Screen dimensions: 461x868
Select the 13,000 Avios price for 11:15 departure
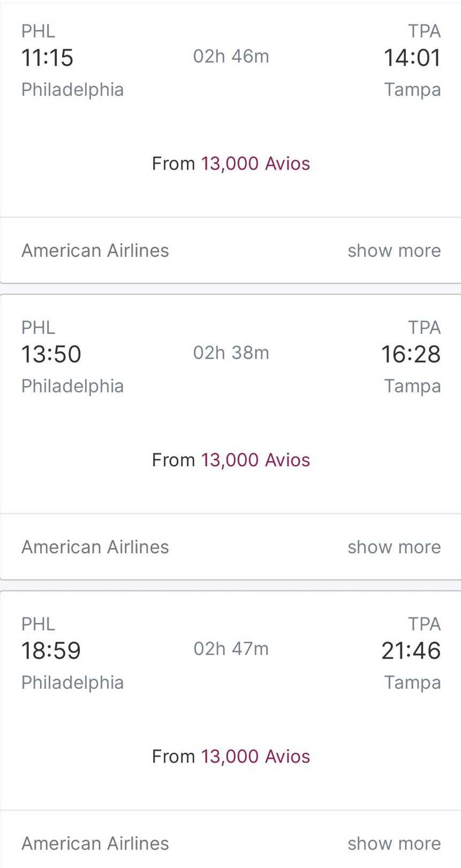click(x=255, y=164)
